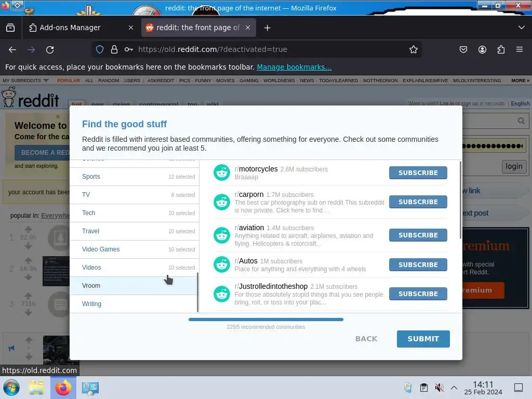Open the file manager taskbar icon

36,388
